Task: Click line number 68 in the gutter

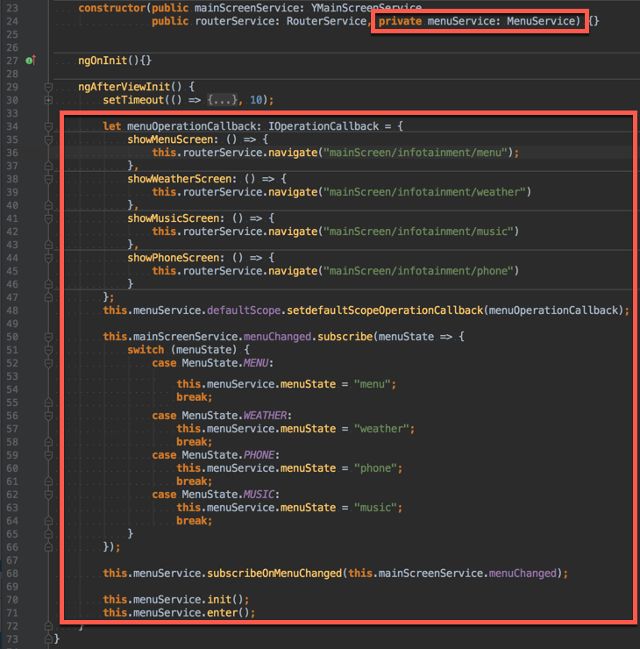Action: 12,573
